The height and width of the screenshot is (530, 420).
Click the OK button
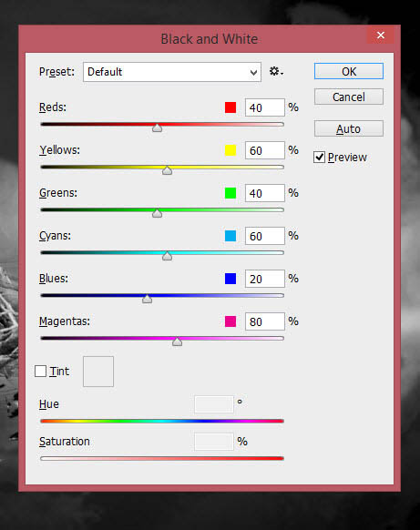[x=349, y=71]
